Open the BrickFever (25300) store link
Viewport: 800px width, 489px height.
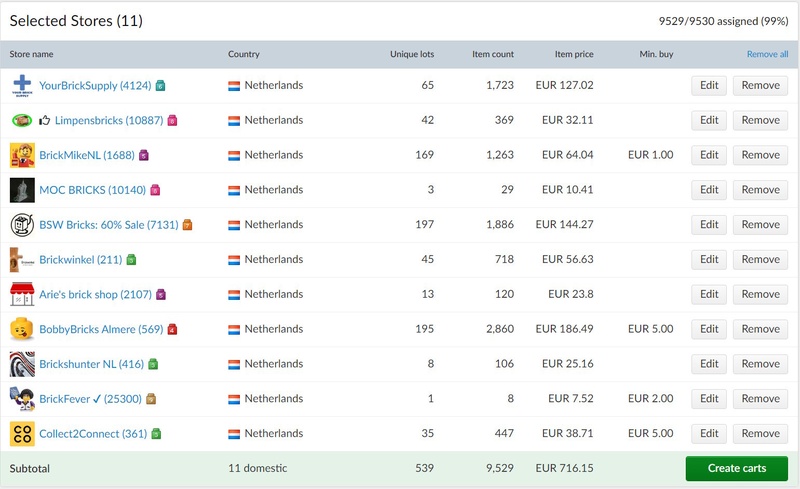pos(90,399)
